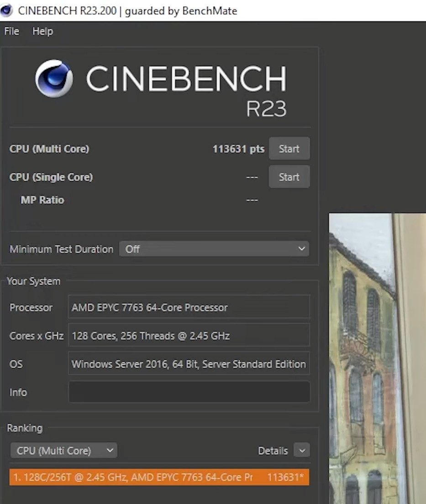426x504 pixels.
Task: Click inside the empty Info text field
Action: point(189,392)
